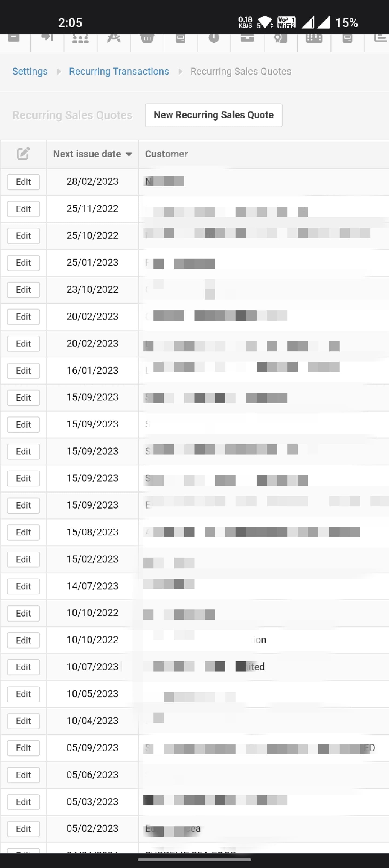This screenshot has height=868, width=389.
Task: Click the briefcase icon in top toolbar
Action: [x=247, y=38]
